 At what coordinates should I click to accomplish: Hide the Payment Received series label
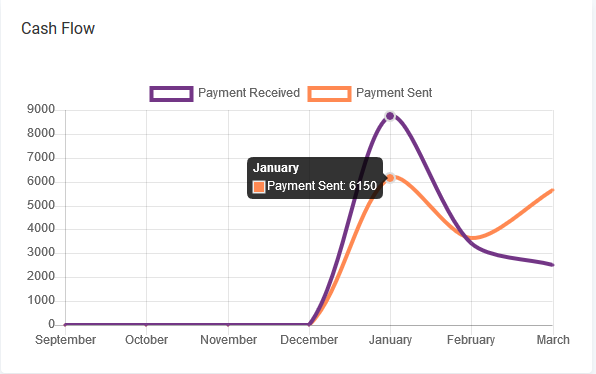pyautogui.click(x=249, y=93)
